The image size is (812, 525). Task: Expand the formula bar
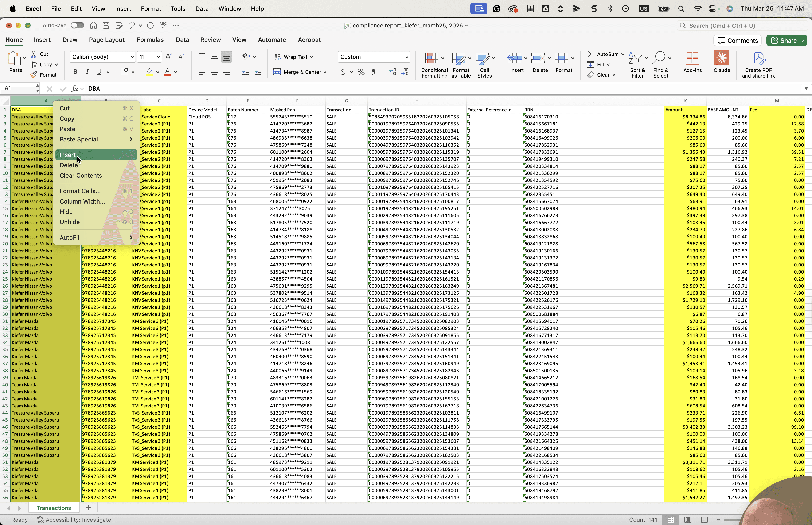pos(806,89)
